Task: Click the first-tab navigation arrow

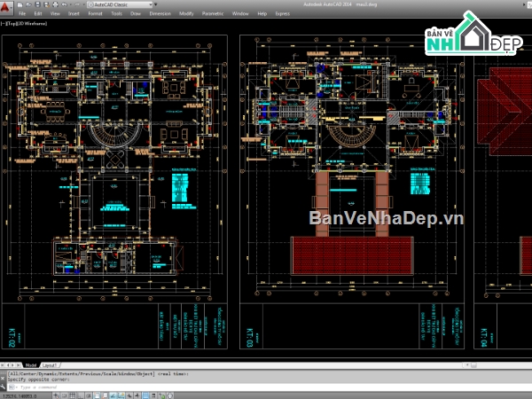Action: 3,365
